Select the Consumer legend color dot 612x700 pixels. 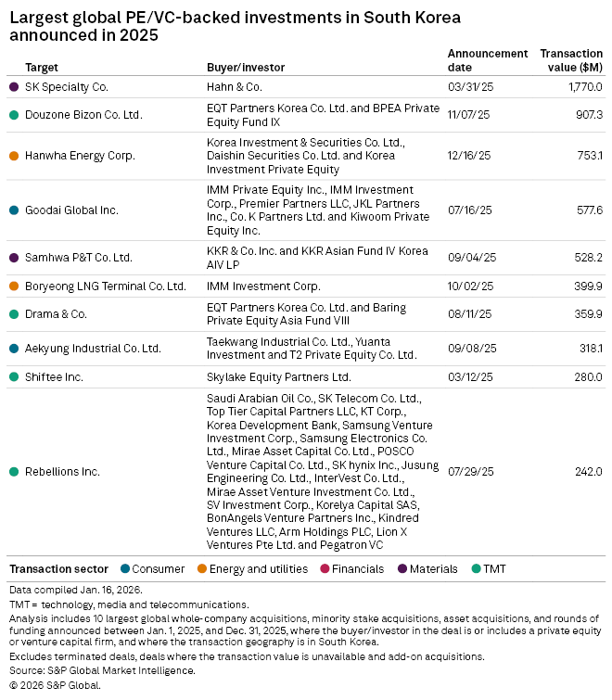125,568
